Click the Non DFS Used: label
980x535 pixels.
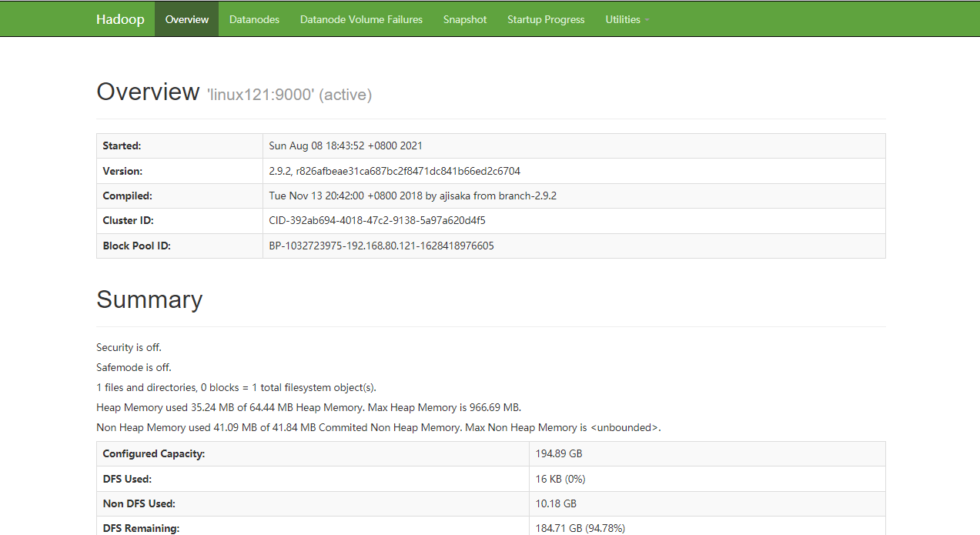coord(139,503)
